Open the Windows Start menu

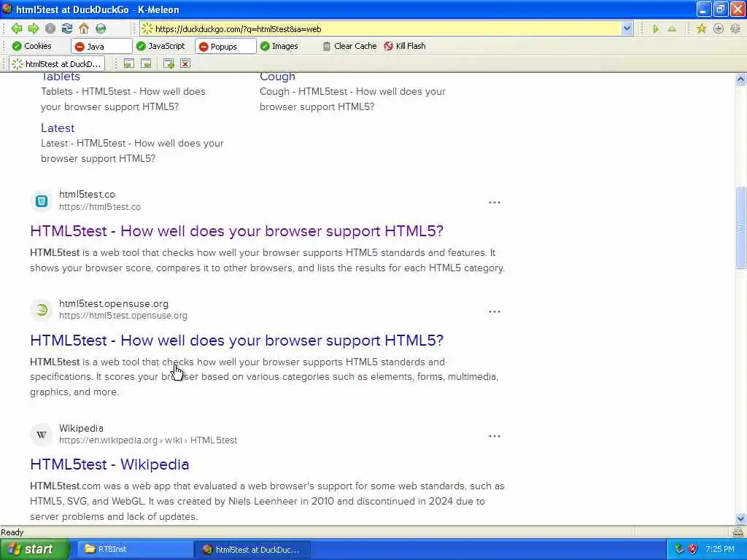click(34, 549)
